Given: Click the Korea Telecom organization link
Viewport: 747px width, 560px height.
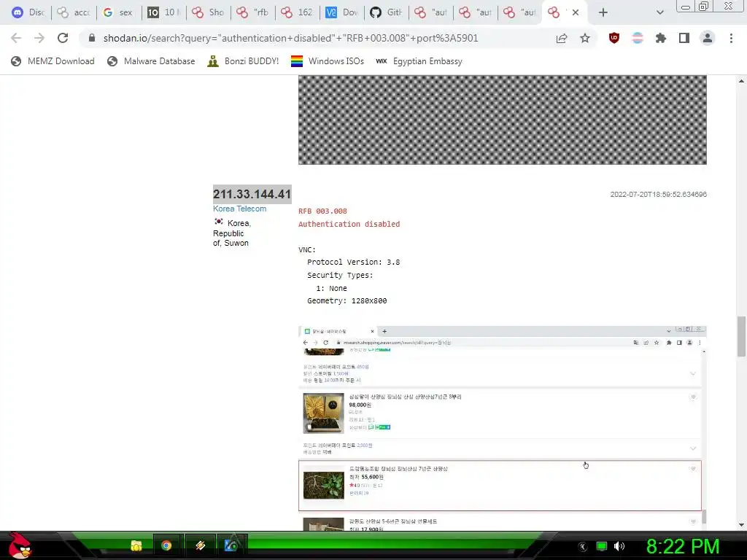Looking at the screenshot, I should (x=239, y=209).
